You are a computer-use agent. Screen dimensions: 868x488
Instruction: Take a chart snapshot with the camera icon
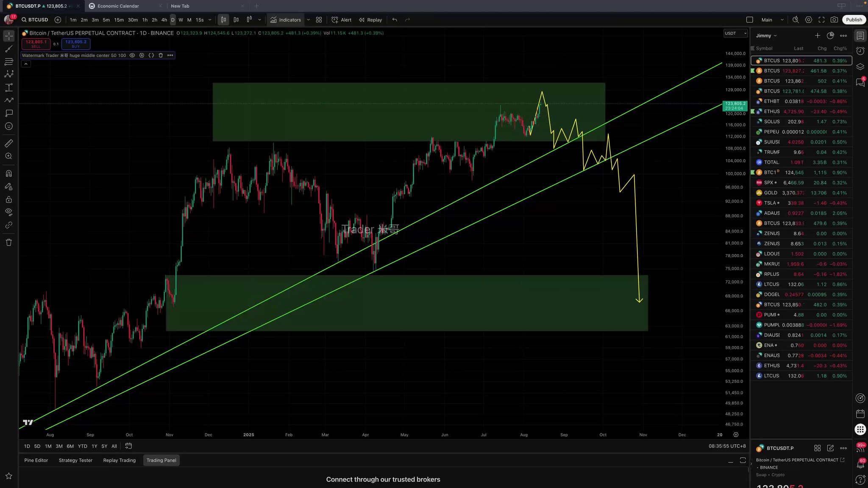[x=834, y=20]
